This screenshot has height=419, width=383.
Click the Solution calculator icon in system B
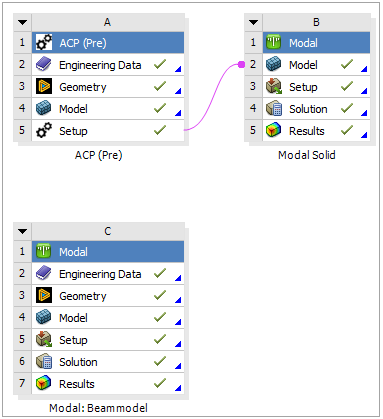(274, 108)
